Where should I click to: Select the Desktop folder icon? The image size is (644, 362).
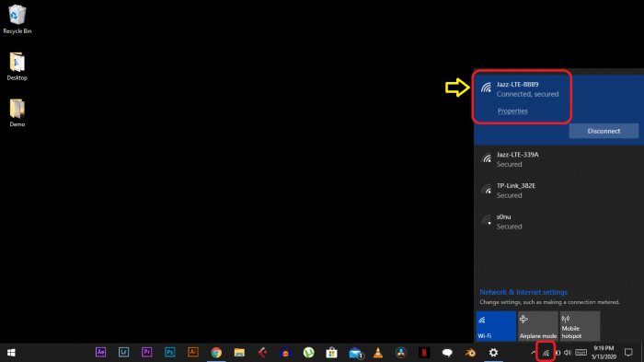(17, 66)
